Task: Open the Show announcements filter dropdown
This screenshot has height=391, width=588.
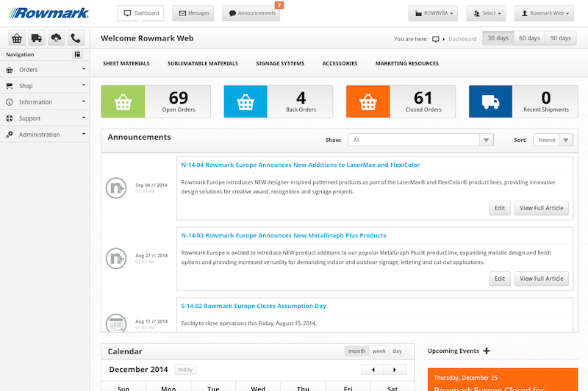Action: 420,140
